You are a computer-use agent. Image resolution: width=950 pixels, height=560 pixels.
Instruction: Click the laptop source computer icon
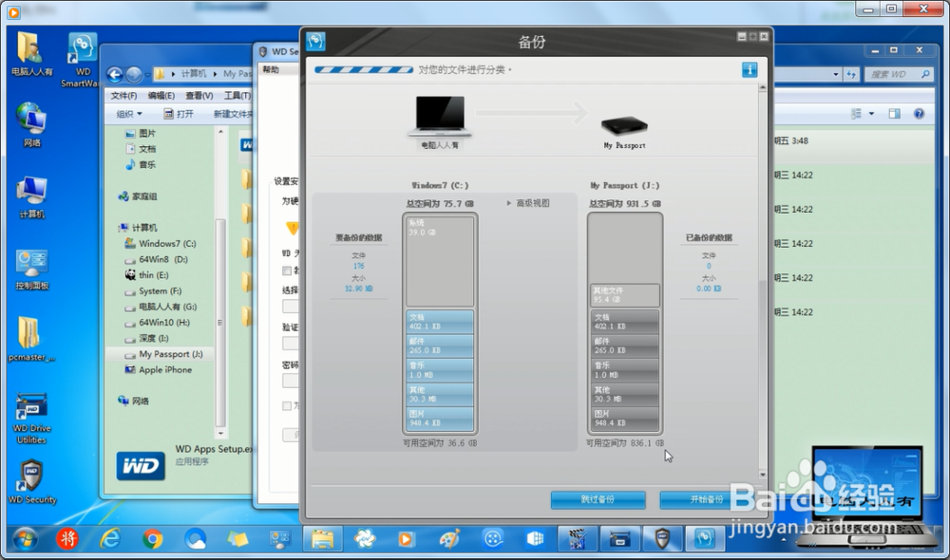(441, 116)
